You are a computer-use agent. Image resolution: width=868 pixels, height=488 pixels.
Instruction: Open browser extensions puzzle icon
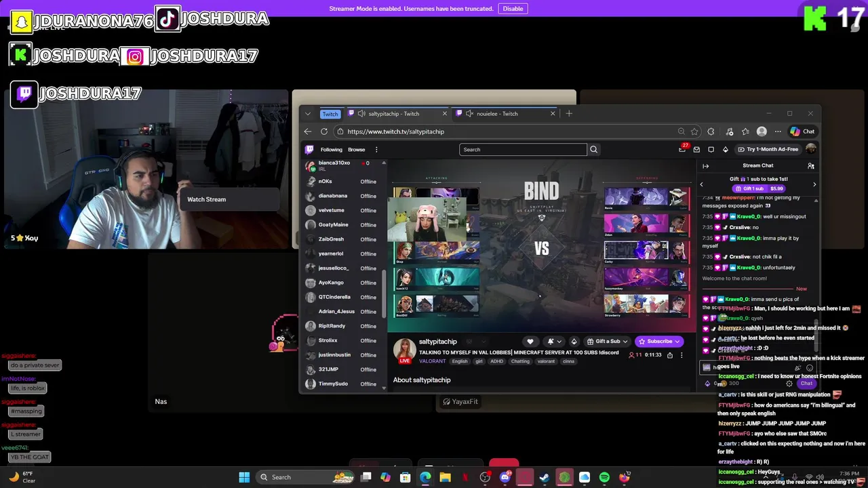click(711, 131)
